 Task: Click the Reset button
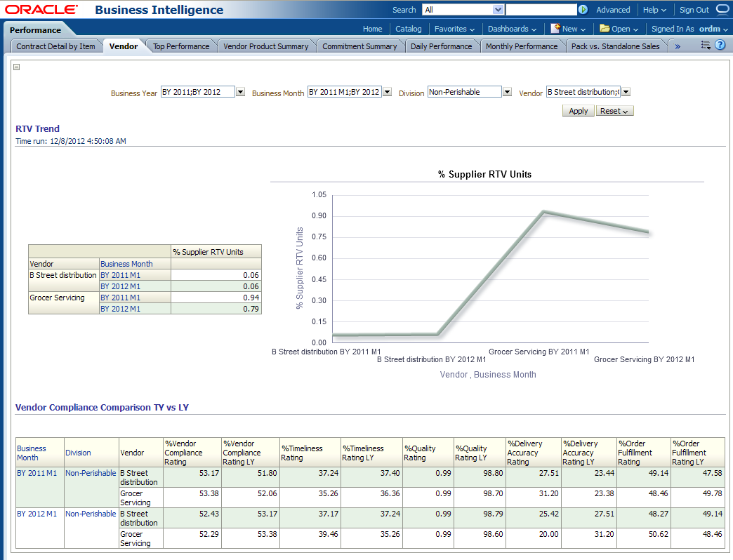614,111
